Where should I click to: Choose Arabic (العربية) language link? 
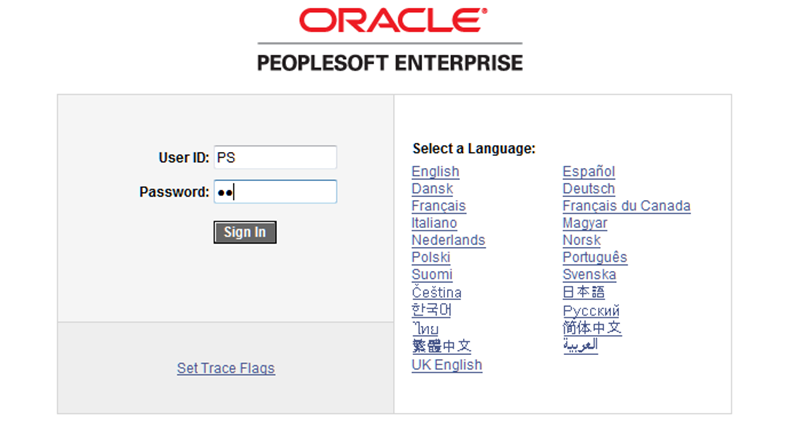point(580,345)
